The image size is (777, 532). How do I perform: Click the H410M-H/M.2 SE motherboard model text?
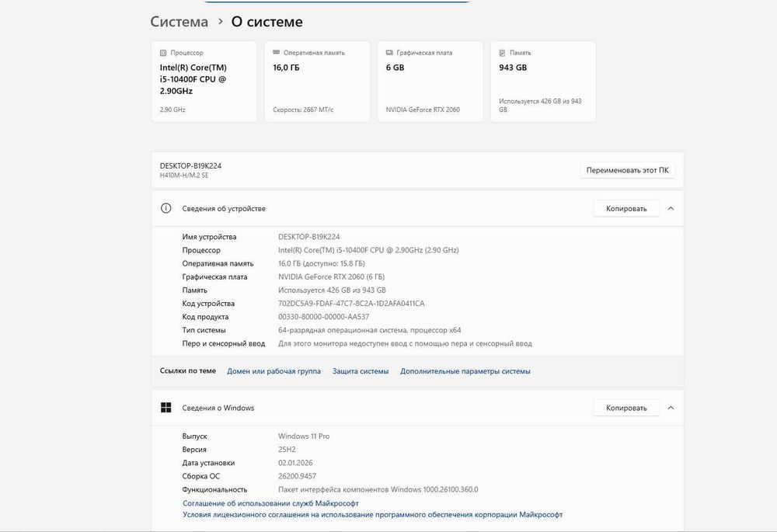(184, 176)
